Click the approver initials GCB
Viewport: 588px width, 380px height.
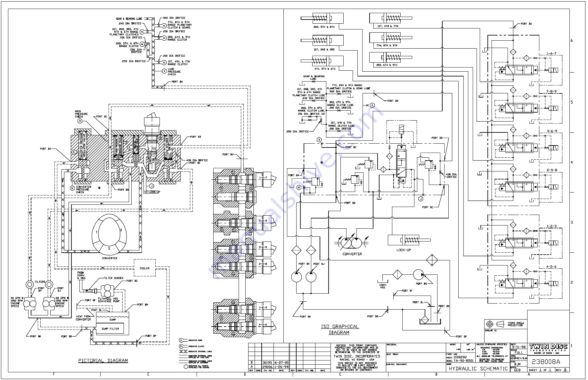click(517, 370)
